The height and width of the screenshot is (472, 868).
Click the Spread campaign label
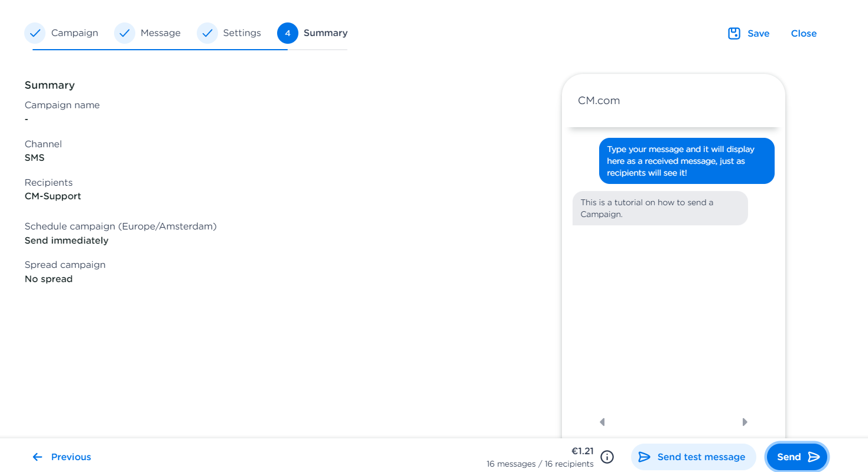click(65, 265)
